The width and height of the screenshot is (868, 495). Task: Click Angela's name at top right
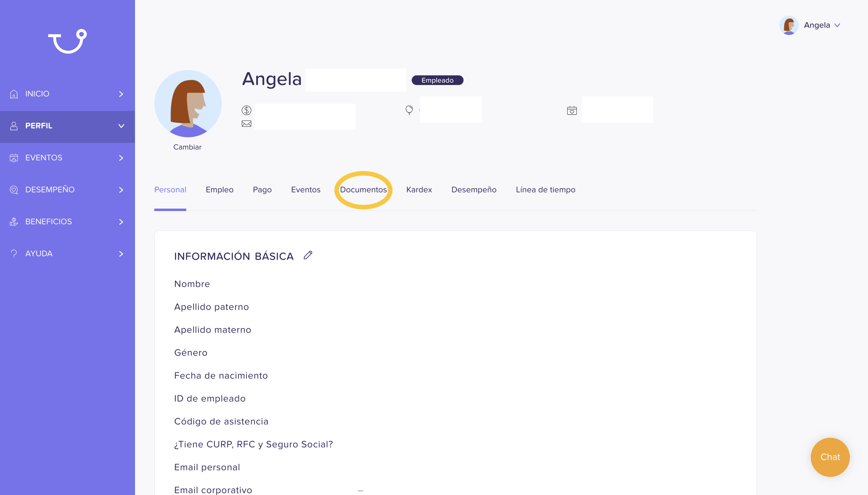click(817, 25)
